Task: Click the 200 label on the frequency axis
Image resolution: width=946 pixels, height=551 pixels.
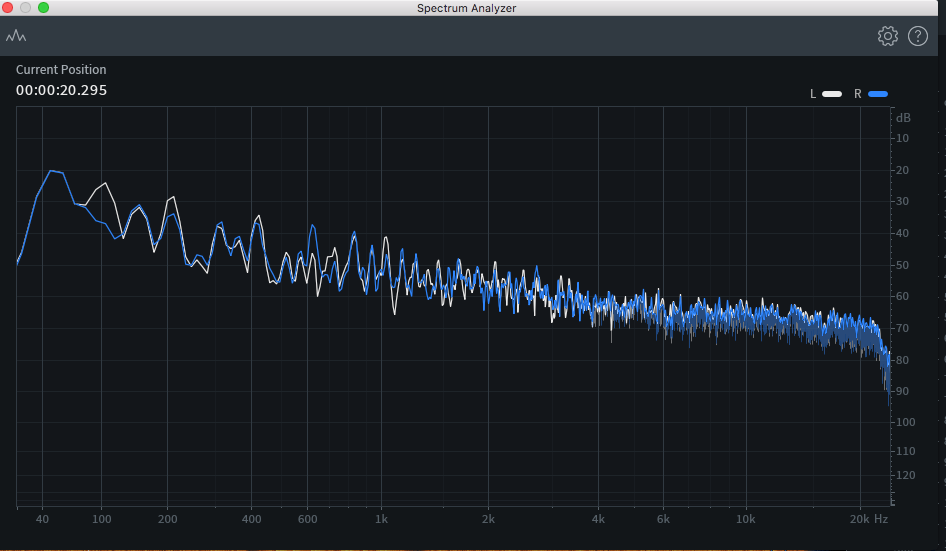Action: (168, 519)
